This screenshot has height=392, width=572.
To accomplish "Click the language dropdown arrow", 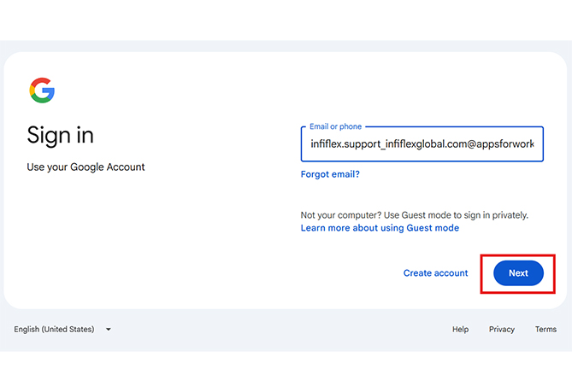I will (x=109, y=330).
